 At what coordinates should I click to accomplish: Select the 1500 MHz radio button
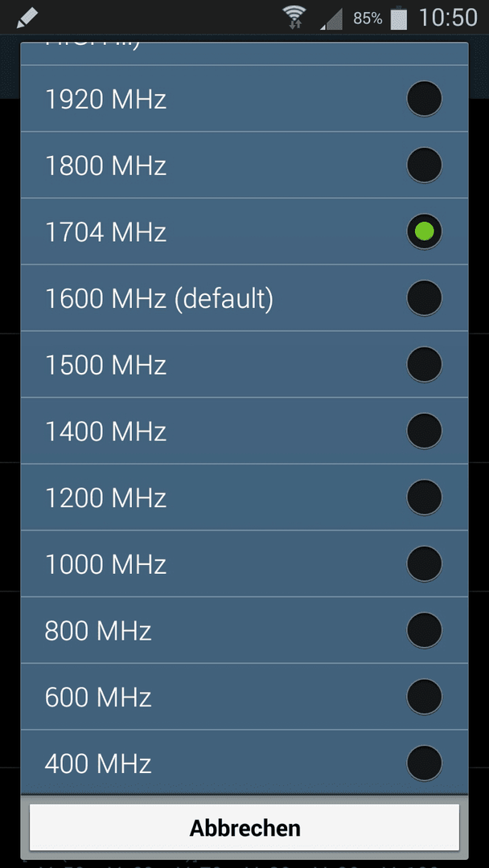click(424, 364)
